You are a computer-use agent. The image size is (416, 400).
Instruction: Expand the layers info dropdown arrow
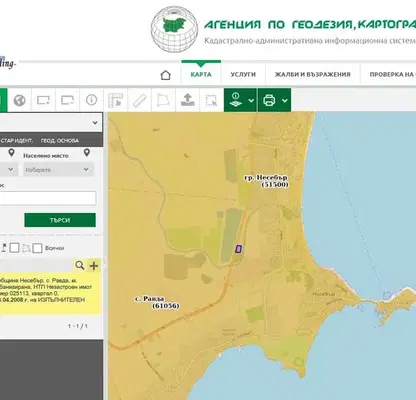point(251,100)
